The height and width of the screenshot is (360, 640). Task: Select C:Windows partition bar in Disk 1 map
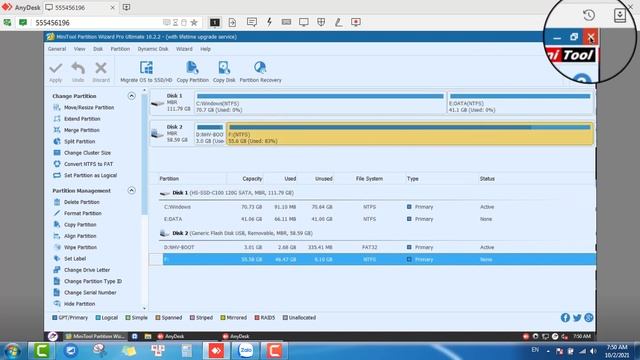(320, 103)
